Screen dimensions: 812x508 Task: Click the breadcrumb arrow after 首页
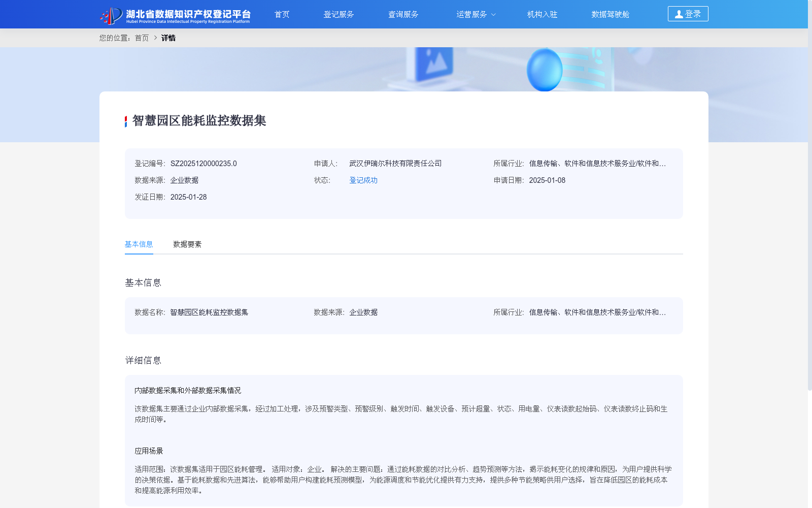(155, 38)
